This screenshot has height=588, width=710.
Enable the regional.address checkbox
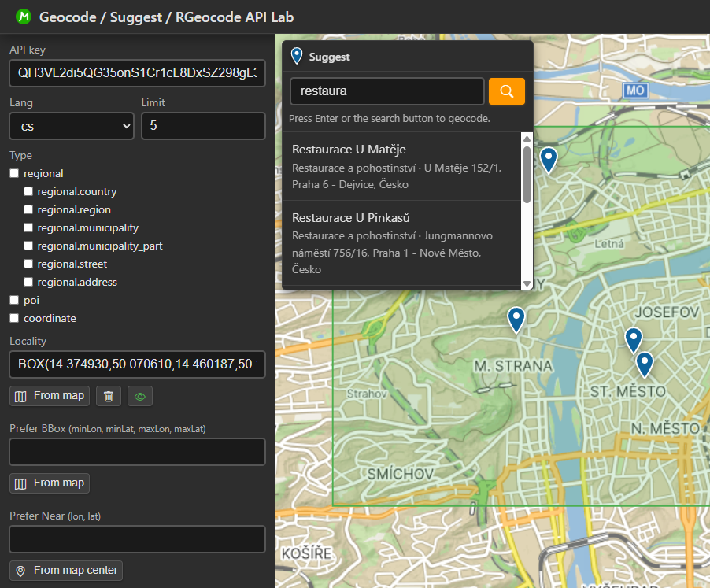(28, 282)
